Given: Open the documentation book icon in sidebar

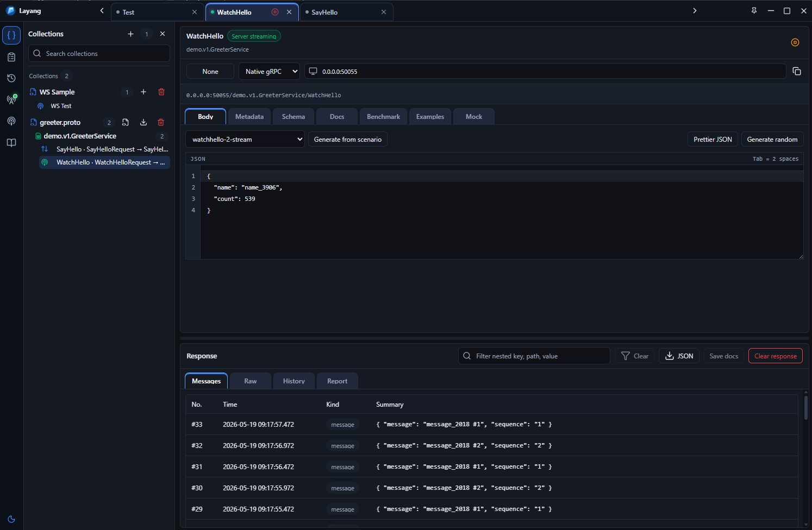Looking at the screenshot, I should (11, 143).
